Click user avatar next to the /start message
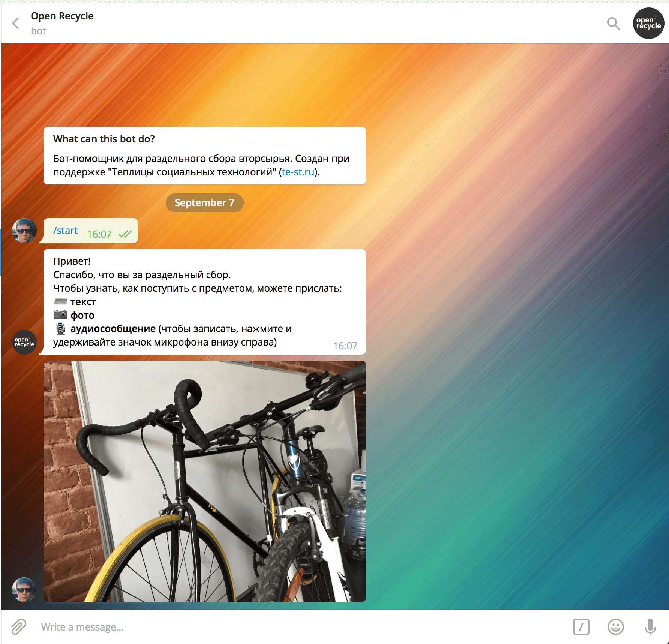Screen dimensions: 669x644 click(24, 231)
